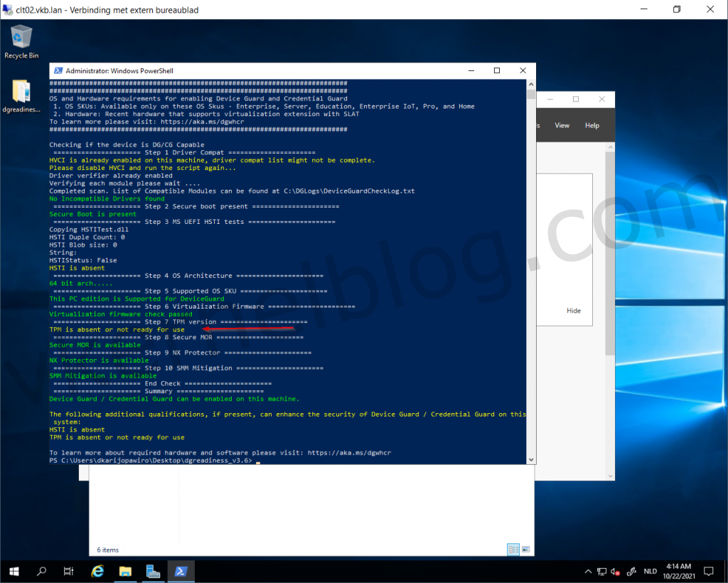The width and height of the screenshot is (728, 583).
Task: Open the NLD language selector
Action: click(x=650, y=571)
